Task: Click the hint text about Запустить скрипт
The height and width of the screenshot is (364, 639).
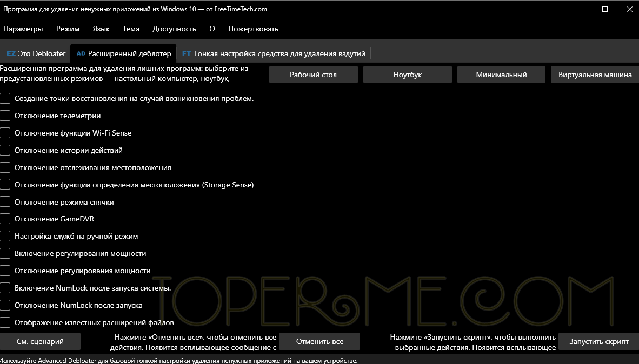Action: tap(473, 342)
